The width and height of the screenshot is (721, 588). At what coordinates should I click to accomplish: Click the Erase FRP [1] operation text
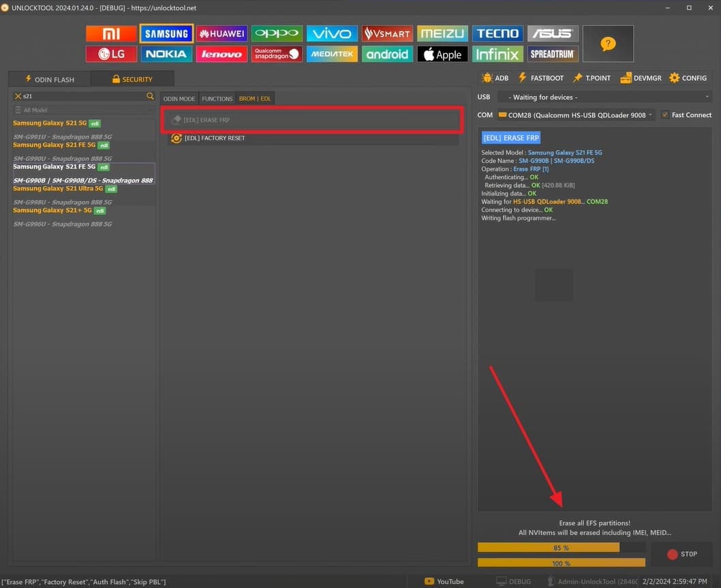click(x=531, y=169)
